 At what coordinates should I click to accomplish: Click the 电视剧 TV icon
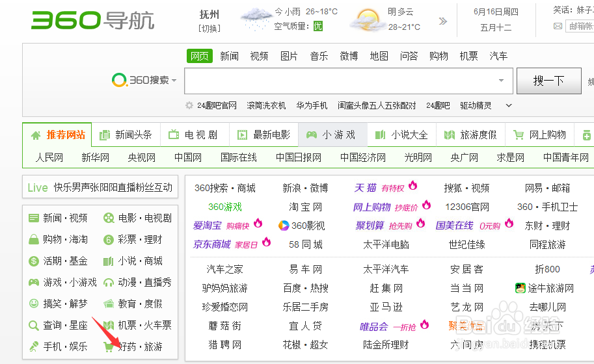tap(174, 135)
